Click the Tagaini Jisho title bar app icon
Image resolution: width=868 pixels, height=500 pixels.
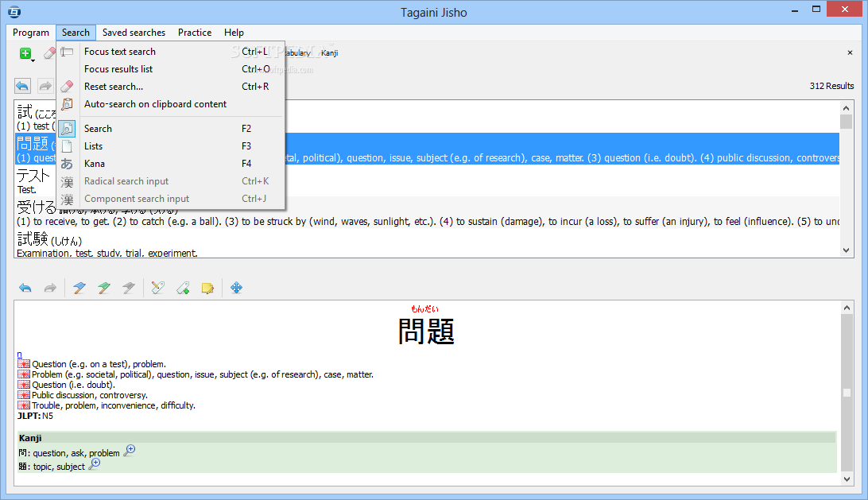(x=14, y=12)
